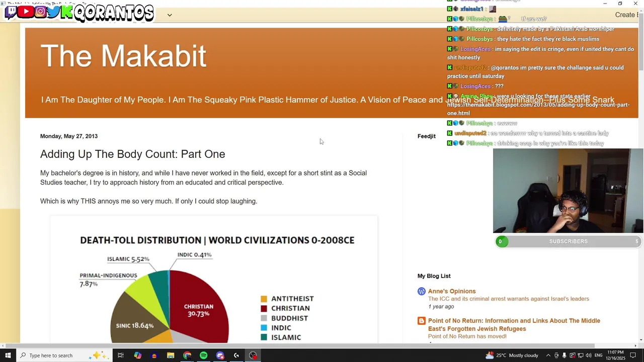Image resolution: width=644 pixels, height=362 pixels.
Task: Open Google Chrome from the taskbar
Action: tap(187, 355)
